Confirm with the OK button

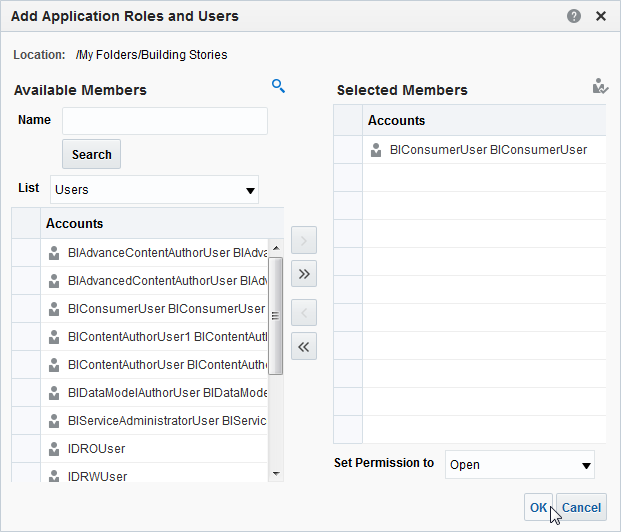tap(538, 508)
